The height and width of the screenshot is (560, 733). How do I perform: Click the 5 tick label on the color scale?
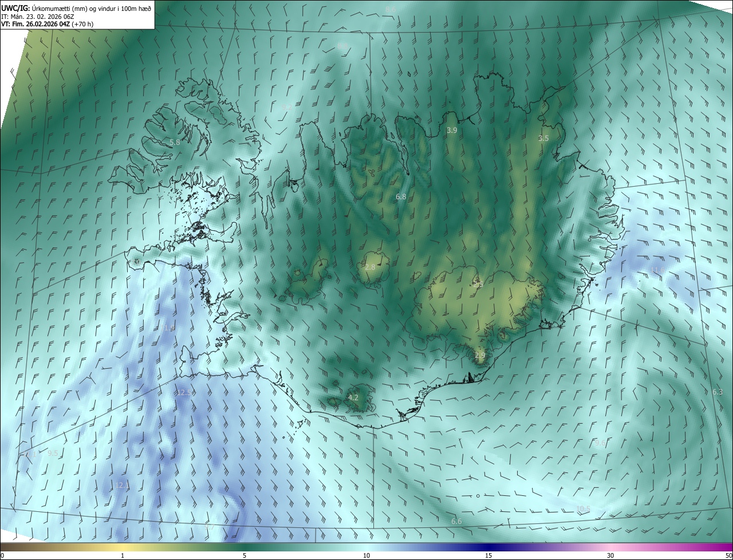tap(245, 555)
